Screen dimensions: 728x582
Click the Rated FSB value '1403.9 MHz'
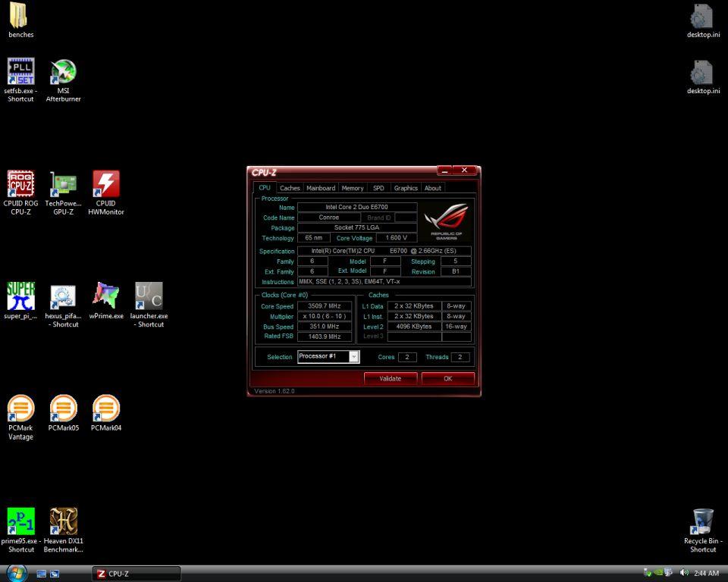pyautogui.click(x=324, y=336)
